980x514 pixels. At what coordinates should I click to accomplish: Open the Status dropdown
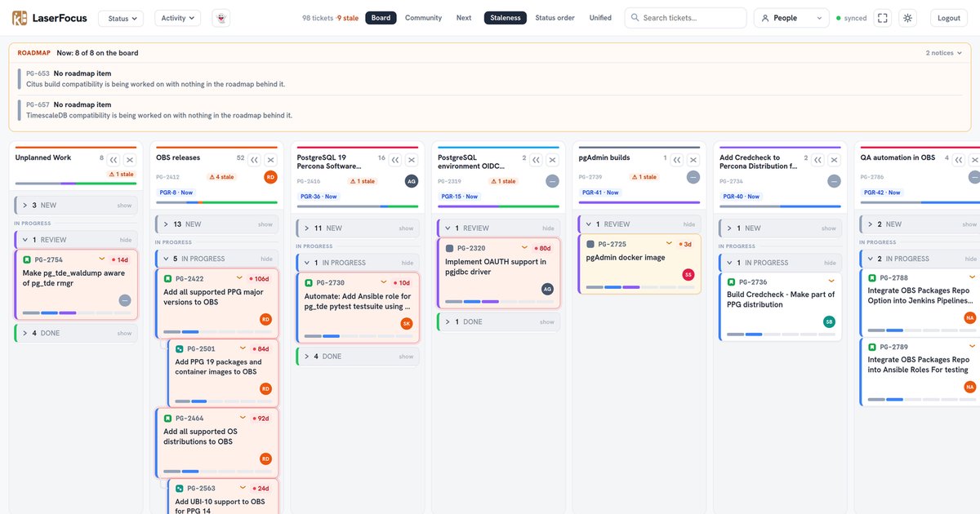[121, 18]
